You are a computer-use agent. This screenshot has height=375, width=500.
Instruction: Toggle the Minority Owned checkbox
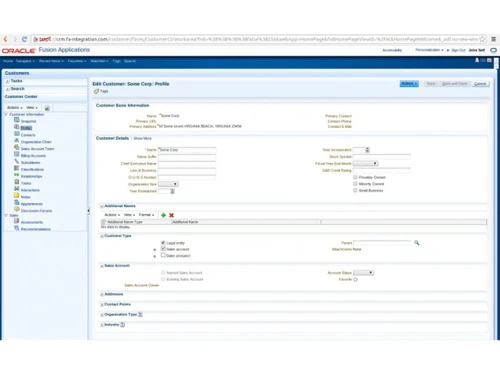(355, 184)
